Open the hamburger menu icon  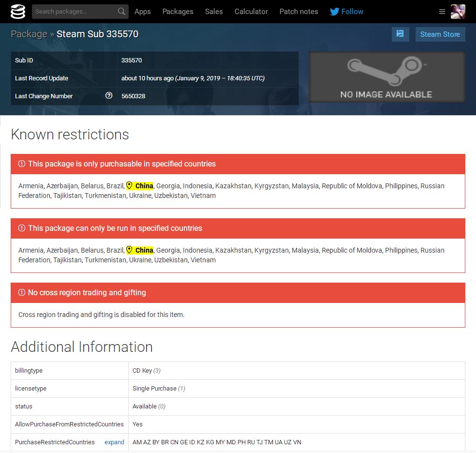pos(442,12)
